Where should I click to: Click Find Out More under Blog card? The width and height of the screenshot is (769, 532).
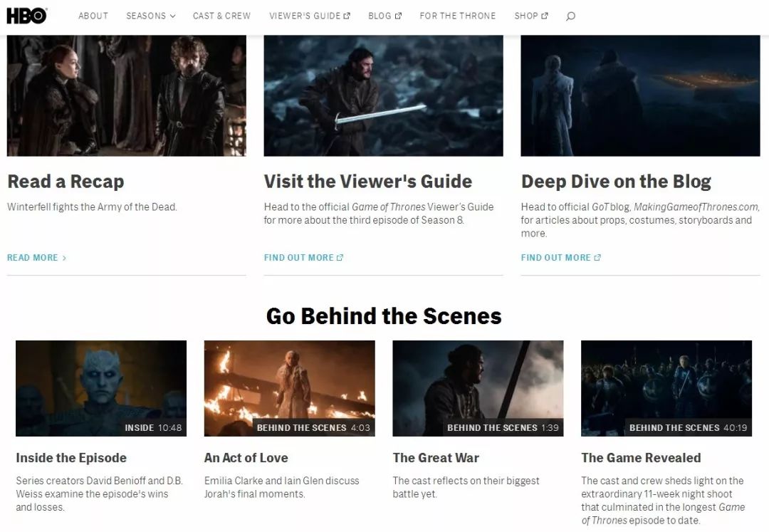(555, 257)
